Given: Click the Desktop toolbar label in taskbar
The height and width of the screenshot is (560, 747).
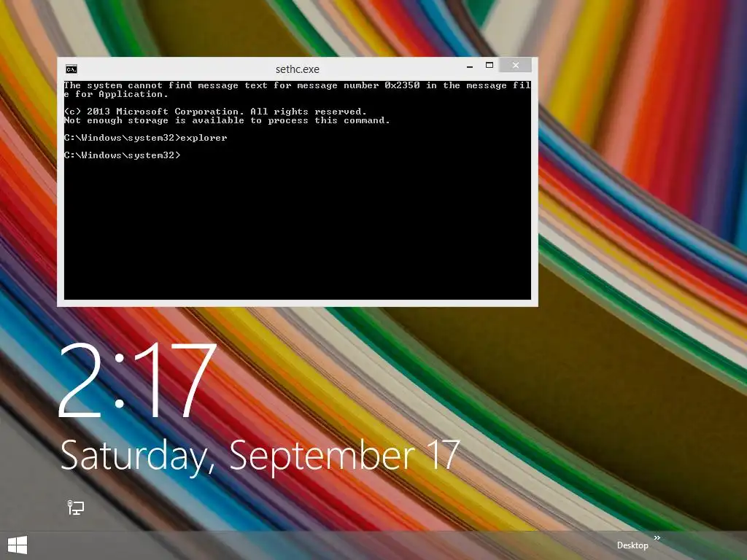Looking at the screenshot, I should coord(632,545).
